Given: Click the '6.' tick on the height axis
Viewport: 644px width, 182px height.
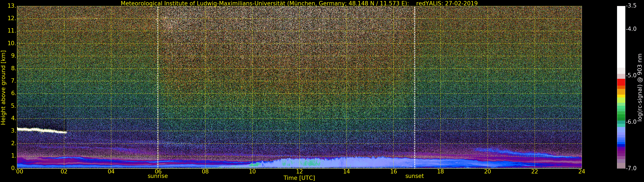Looking at the screenshot, I should [13, 93].
